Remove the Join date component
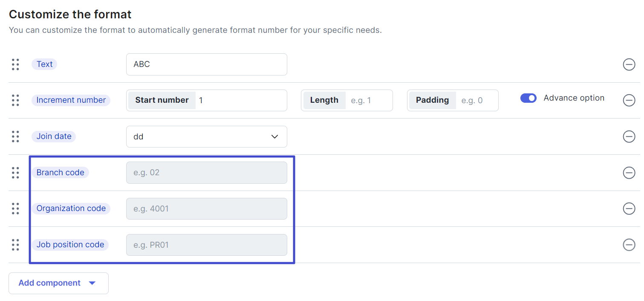The width and height of the screenshot is (644, 301). pyautogui.click(x=629, y=136)
